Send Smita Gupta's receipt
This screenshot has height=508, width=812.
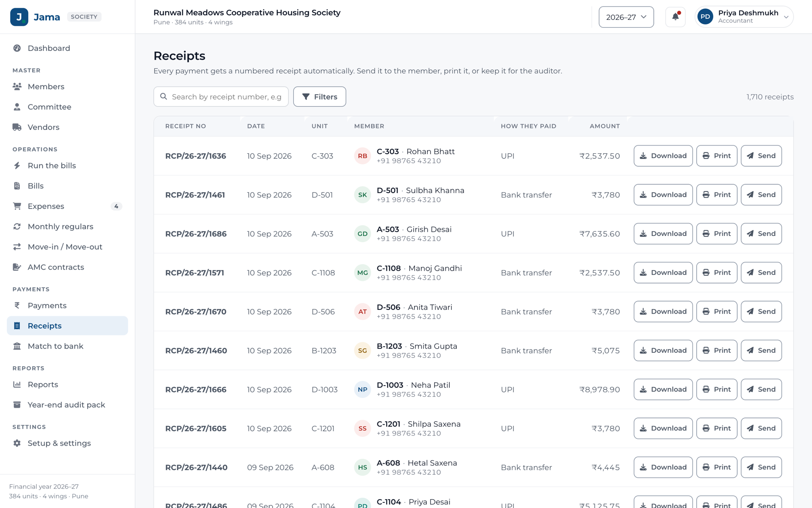[761, 351]
